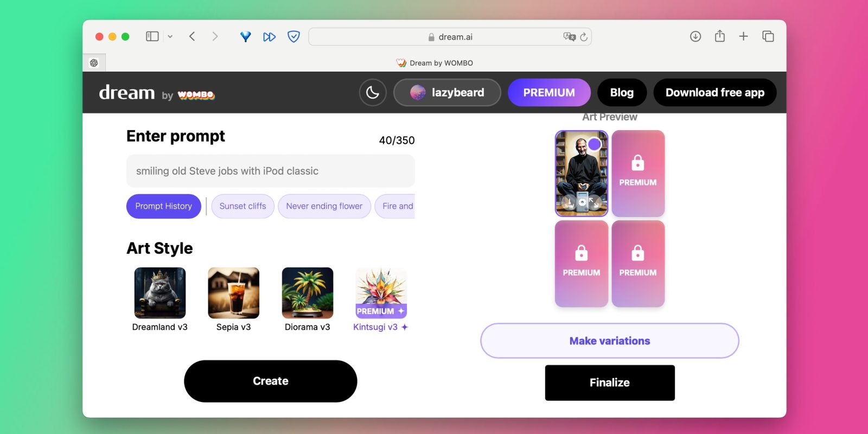Click the Make variations button

tap(609, 341)
